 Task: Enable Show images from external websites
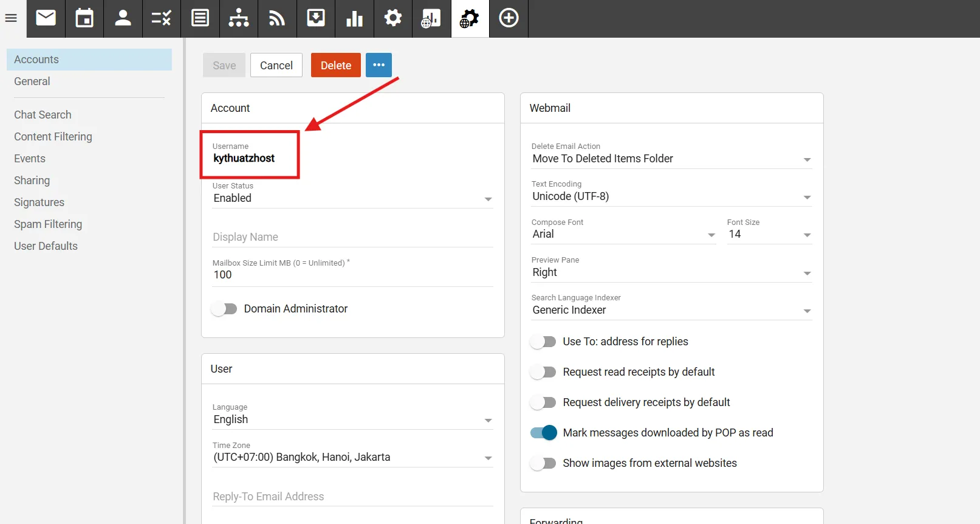click(x=543, y=463)
